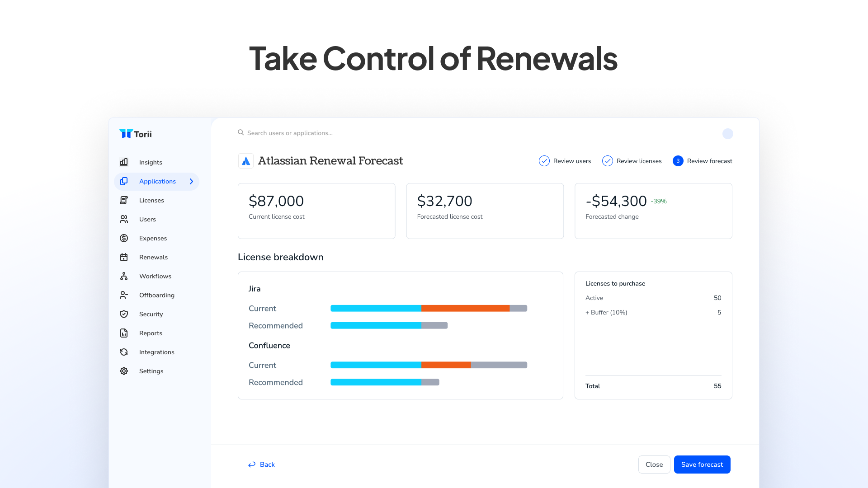
Task: Click the Renewals calendar icon
Action: 124,257
